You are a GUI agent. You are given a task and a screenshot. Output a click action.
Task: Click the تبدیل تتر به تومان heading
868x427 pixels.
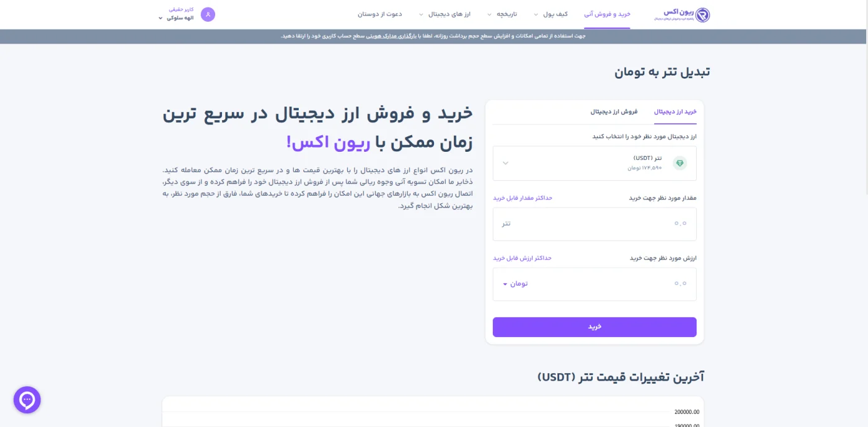(662, 72)
